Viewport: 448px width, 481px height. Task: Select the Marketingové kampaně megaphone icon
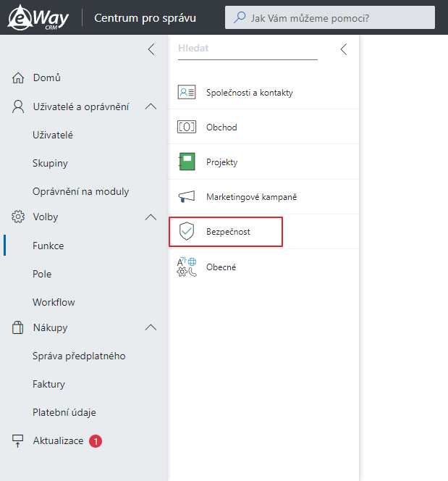(187, 196)
